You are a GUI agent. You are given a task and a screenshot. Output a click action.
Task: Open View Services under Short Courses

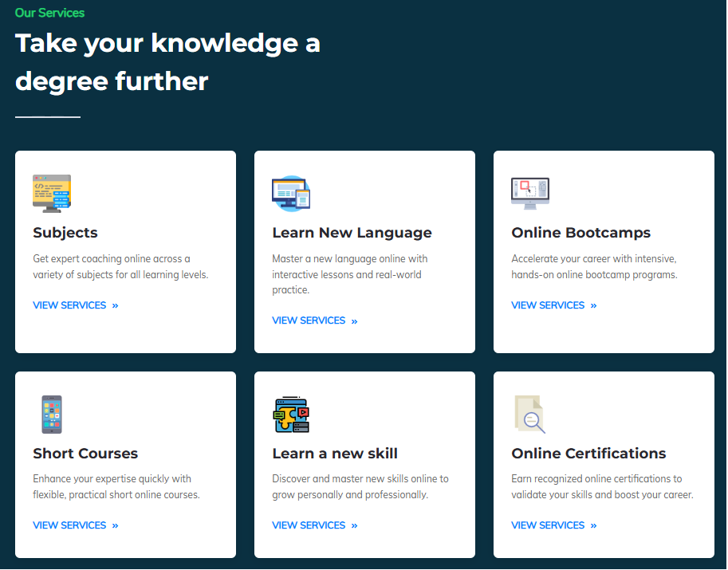76,525
